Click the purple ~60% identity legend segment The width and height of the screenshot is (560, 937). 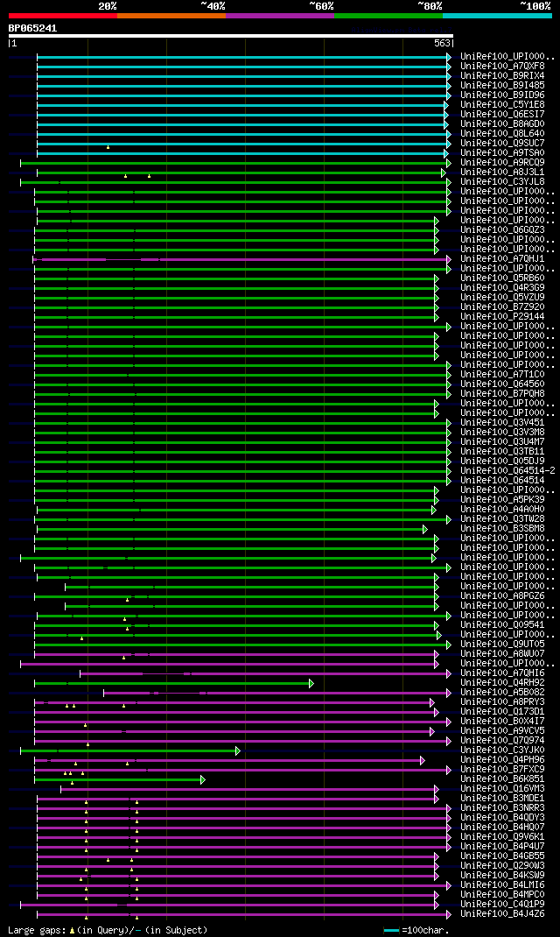[280, 16]
